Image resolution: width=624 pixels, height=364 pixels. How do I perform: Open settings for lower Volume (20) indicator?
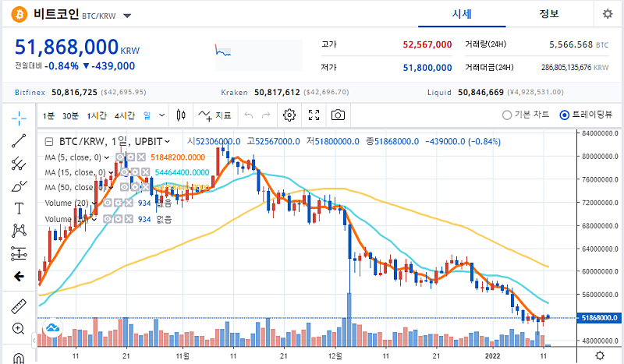(x=119, y=219)
